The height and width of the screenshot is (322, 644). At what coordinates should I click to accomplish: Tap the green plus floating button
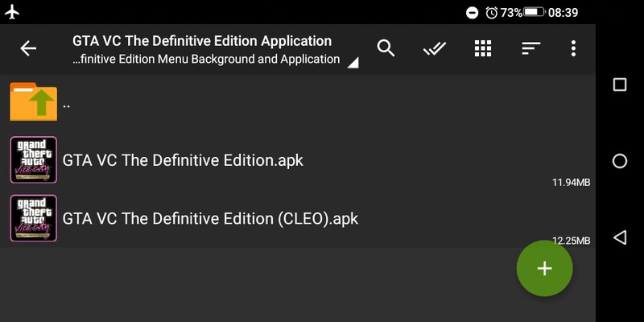[545, 268]
